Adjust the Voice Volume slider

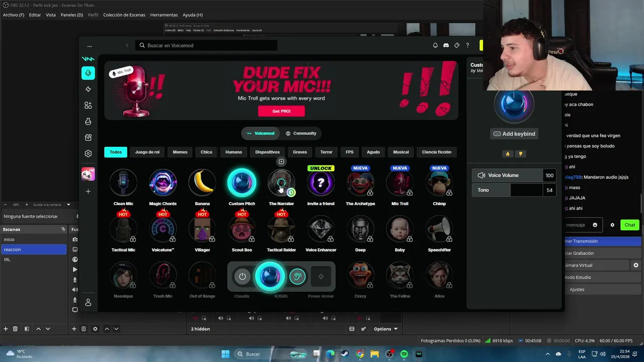click(x=514, y=175)
